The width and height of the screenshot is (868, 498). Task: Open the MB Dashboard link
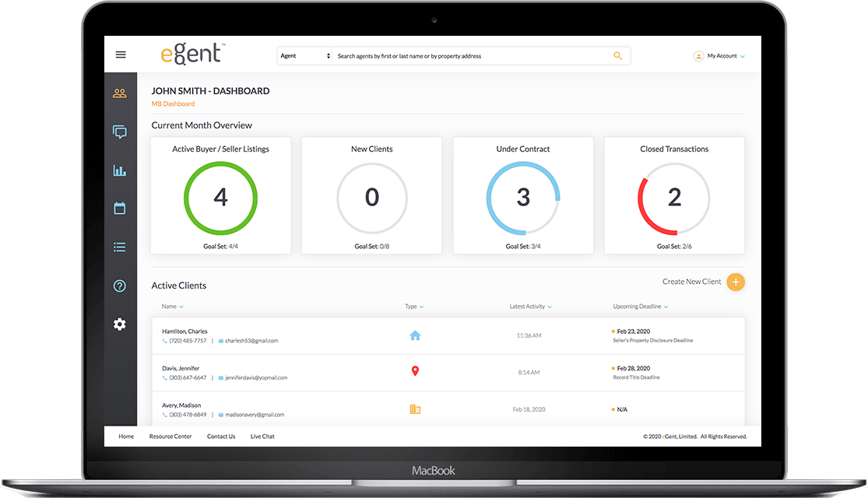173,103
